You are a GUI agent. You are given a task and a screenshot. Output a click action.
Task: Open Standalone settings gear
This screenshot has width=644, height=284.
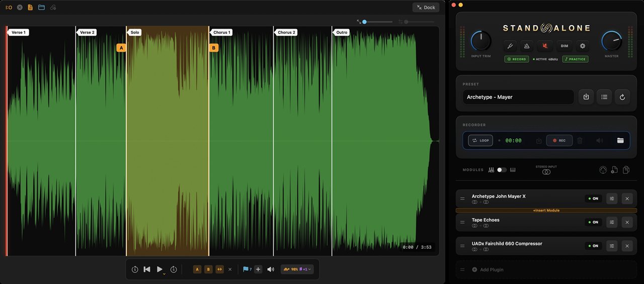[583, 46]
